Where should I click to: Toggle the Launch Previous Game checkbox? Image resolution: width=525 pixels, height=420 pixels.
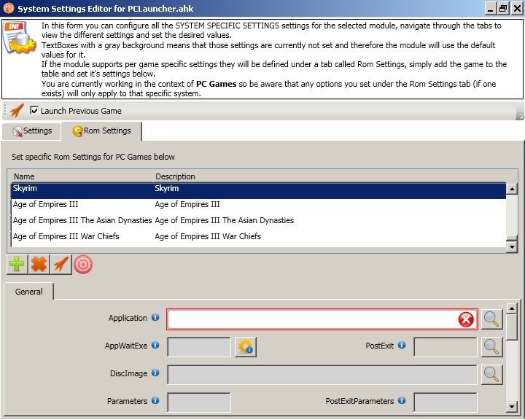click(x=34, y=110)
